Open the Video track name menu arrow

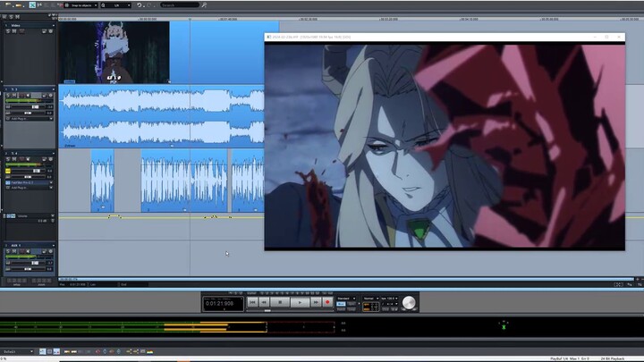(x=53, y=25)
